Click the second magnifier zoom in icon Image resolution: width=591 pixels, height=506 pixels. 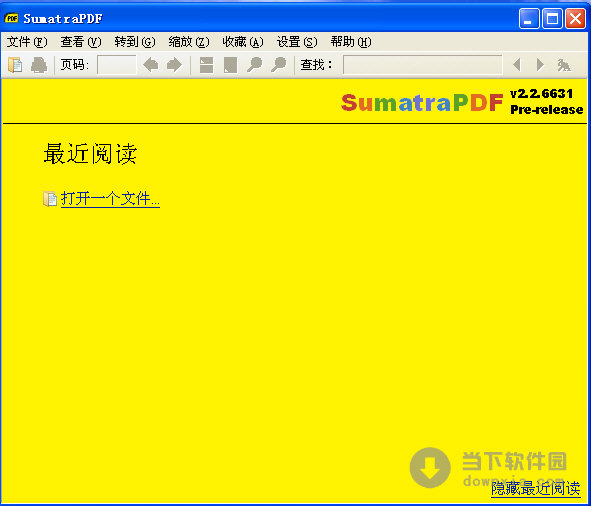pos(279,65)
